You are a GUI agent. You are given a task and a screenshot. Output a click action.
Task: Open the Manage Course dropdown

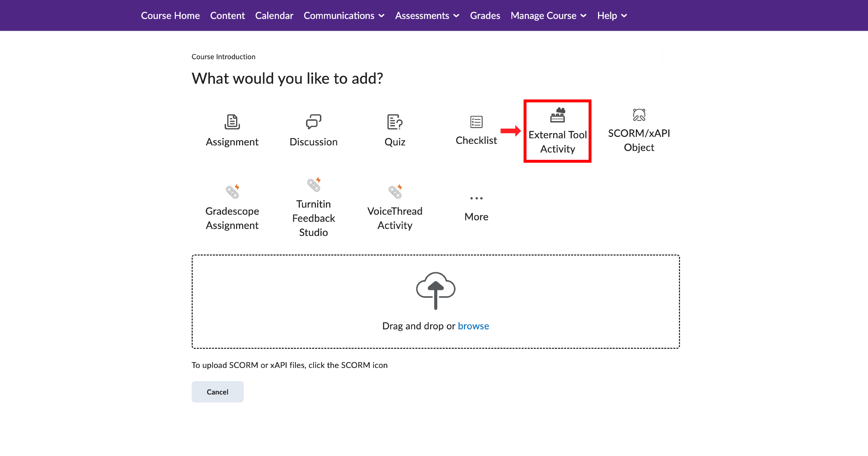(x=548, y=15)
